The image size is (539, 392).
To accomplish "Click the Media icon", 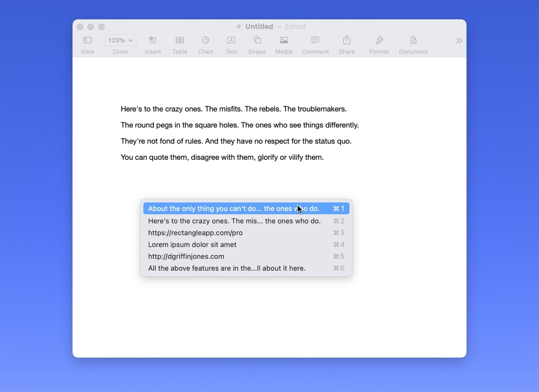I will click(283, 40).
